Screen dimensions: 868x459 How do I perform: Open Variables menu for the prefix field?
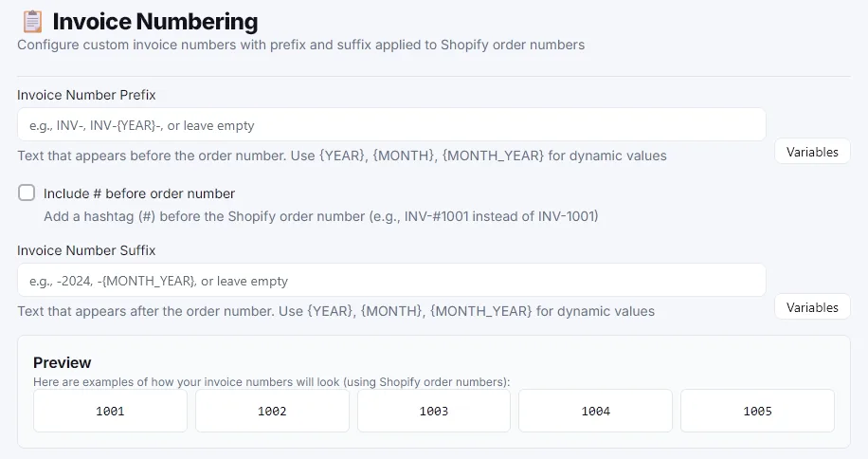(x=812, y=152)
